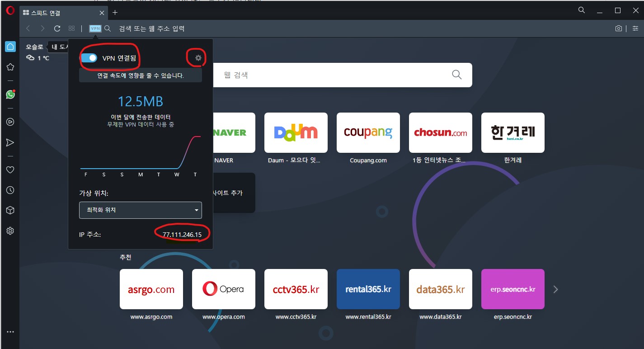
Task: Click the 추천 section heading
Action: [126, 257]
